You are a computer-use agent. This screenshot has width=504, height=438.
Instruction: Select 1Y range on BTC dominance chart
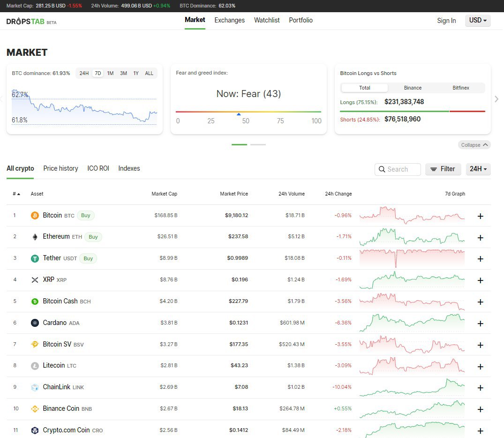(x=136, y=73)
